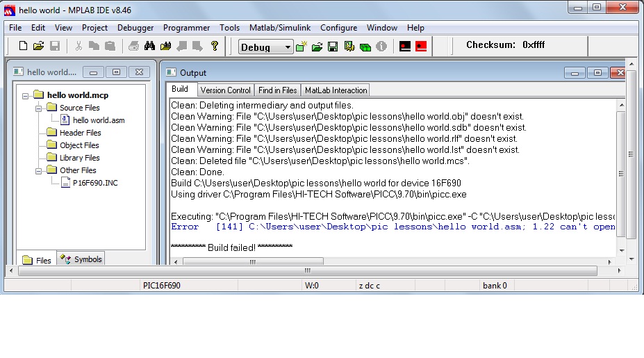Switch to the Build output tab
644x358 pixels.
pyautogui.click(x=180, y=89)
